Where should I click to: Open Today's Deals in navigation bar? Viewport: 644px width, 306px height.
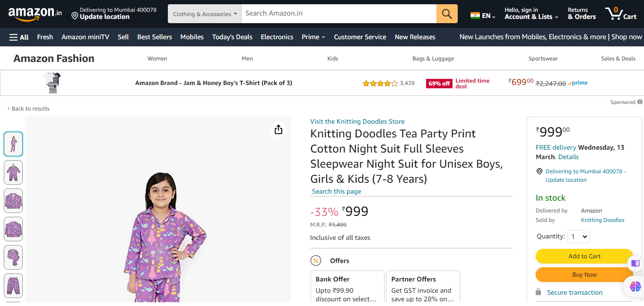point(232,37)
